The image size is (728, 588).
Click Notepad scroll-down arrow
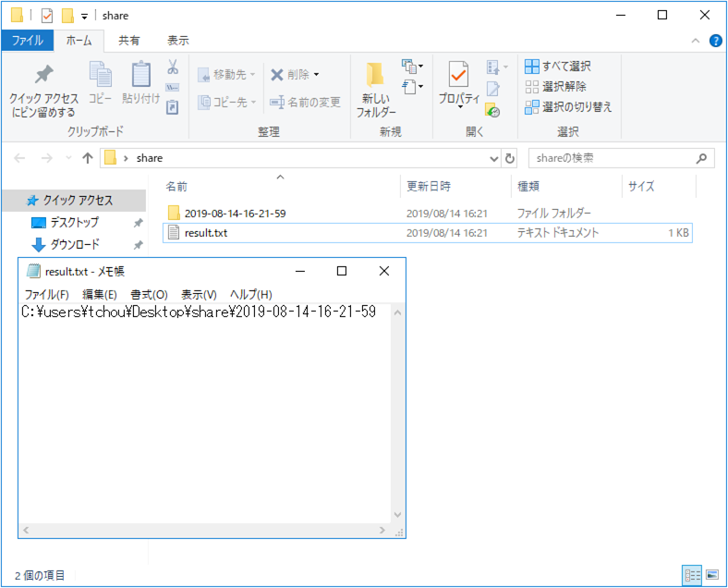397,515
